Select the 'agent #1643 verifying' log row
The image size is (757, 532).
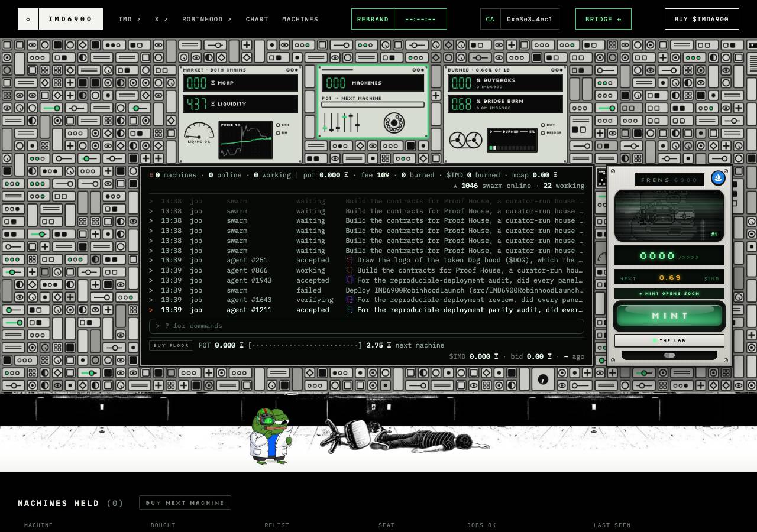[367, 300]
